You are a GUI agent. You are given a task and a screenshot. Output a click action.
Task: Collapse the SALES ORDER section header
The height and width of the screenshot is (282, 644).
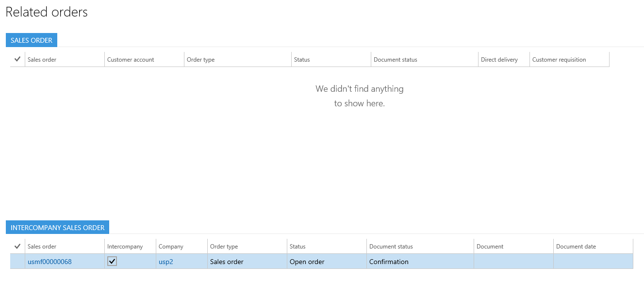(x=32, y=40)
